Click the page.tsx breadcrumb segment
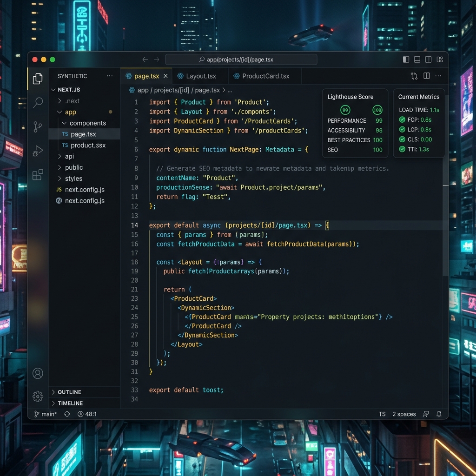This screenshot has height=476, width=476. (207, 90)
